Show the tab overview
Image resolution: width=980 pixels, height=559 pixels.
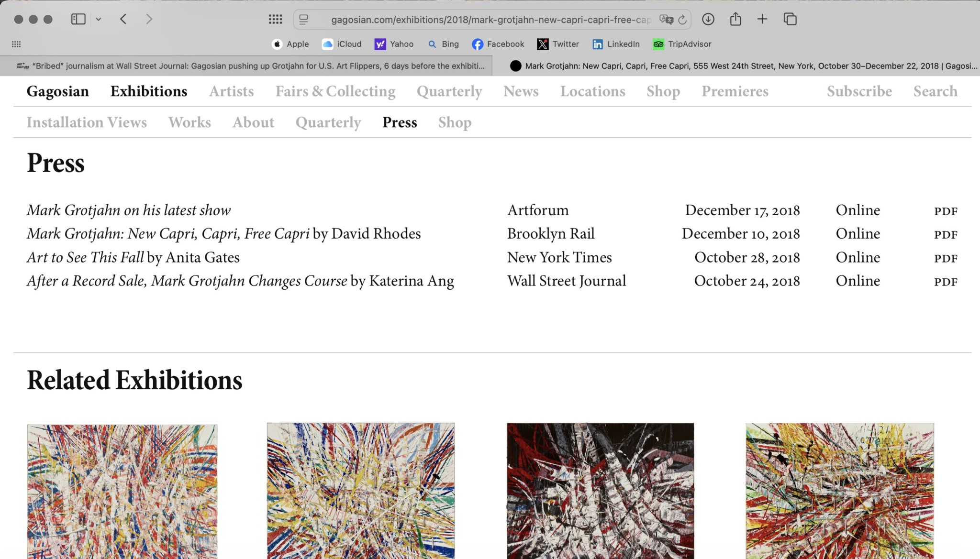pos(790,19)
